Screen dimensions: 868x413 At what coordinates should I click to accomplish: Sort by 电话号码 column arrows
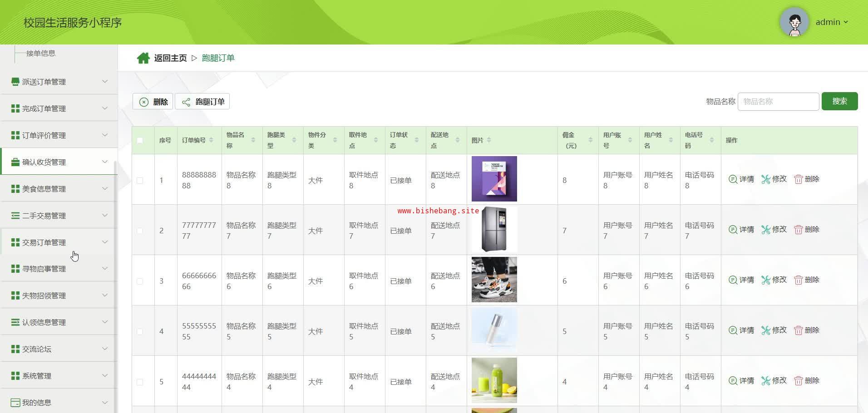tap(712, 140)
